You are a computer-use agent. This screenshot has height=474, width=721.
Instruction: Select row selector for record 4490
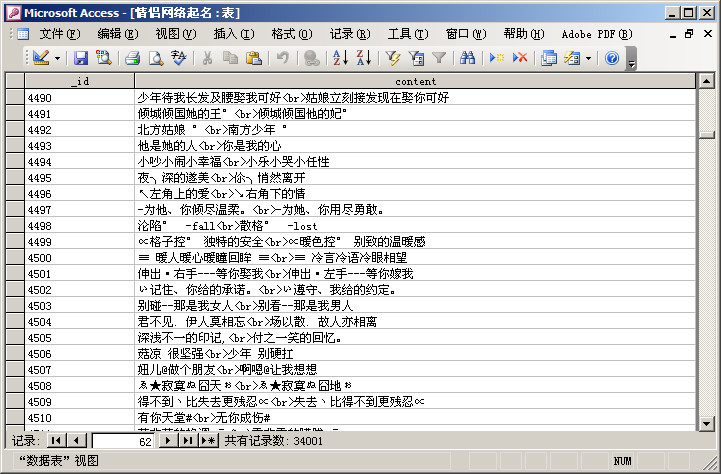pos(15,97)
